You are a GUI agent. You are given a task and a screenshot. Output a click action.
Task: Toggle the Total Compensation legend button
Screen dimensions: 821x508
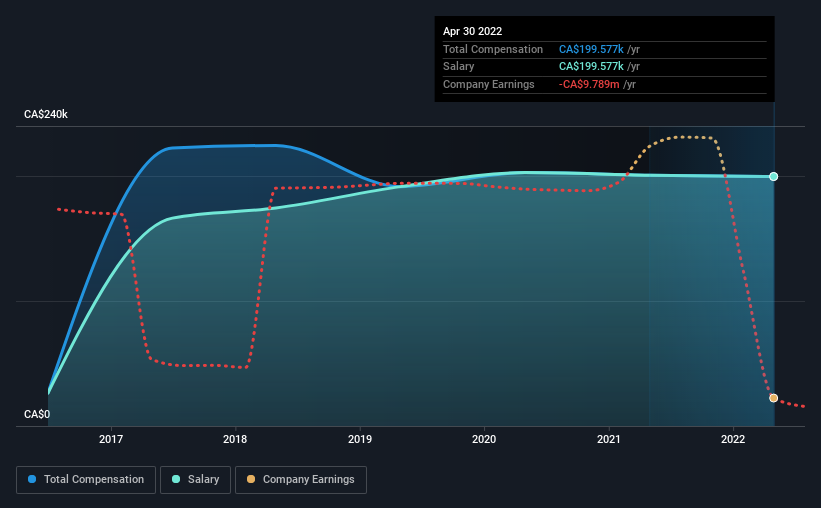[x=86, y=480]
